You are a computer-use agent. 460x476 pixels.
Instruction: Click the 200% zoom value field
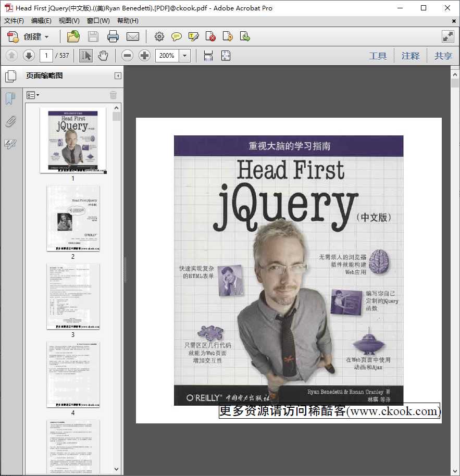[167, 56]
